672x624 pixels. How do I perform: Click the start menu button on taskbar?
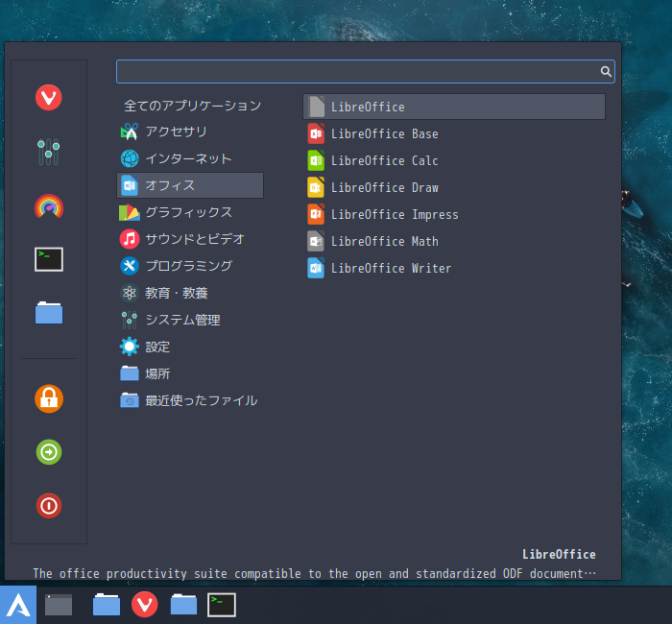pyautogui.click(x=18, y=605)
